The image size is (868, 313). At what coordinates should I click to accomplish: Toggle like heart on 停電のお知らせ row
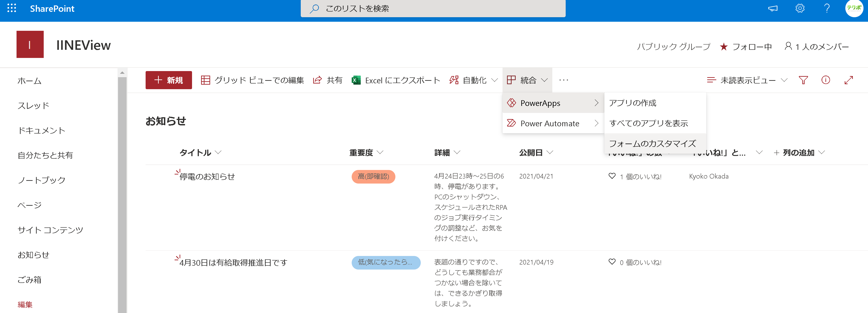click(x=612, y=176)
